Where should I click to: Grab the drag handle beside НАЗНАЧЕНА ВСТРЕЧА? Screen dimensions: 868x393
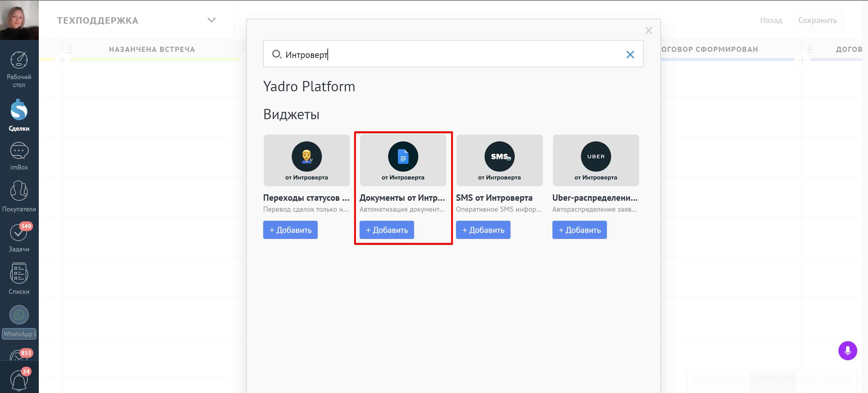[70, 49]
